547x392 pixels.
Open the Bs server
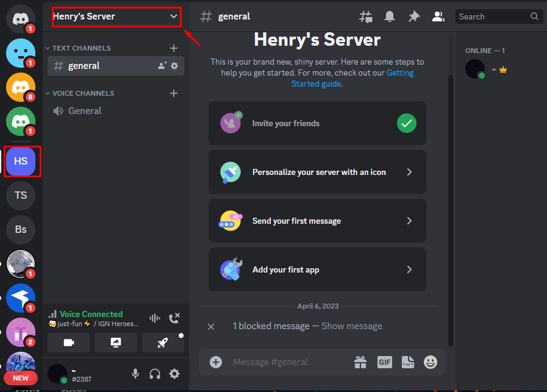tap(21, 229)
